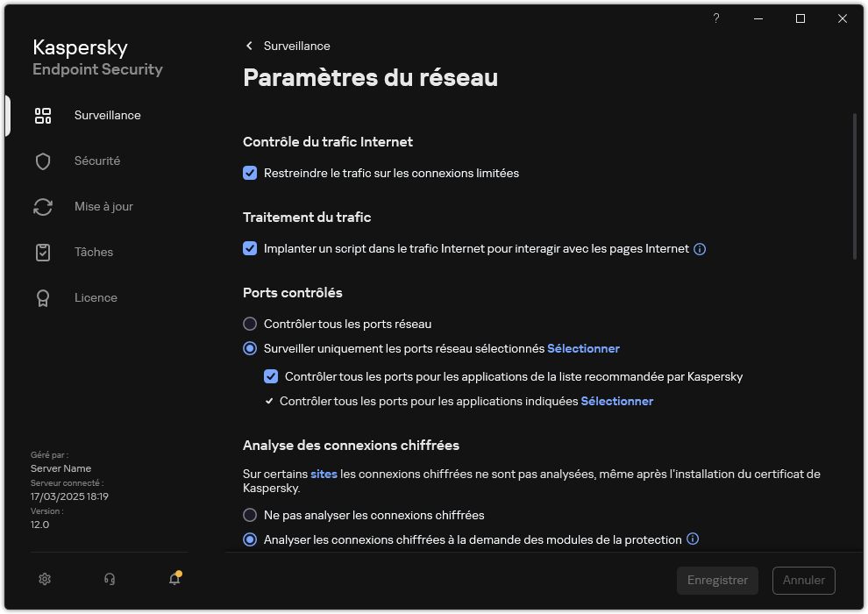Disable restricting traffic on limited connections

[250, 173]
